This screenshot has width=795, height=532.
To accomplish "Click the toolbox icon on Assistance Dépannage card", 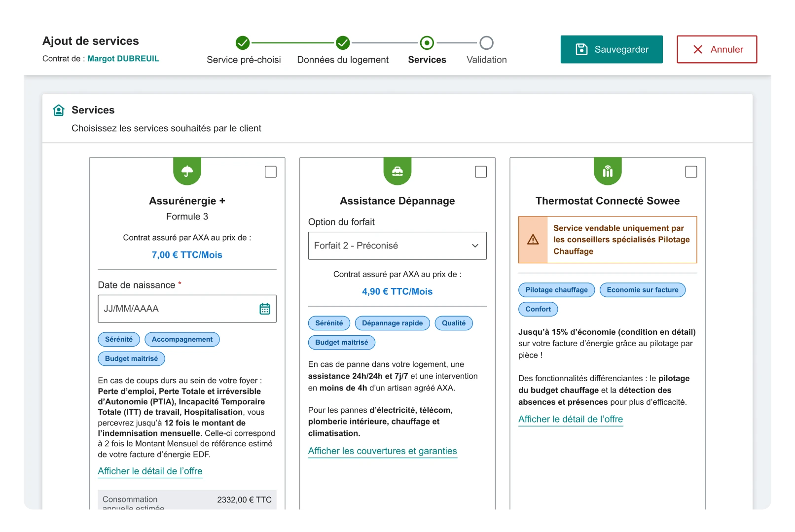I will (397, 171).
